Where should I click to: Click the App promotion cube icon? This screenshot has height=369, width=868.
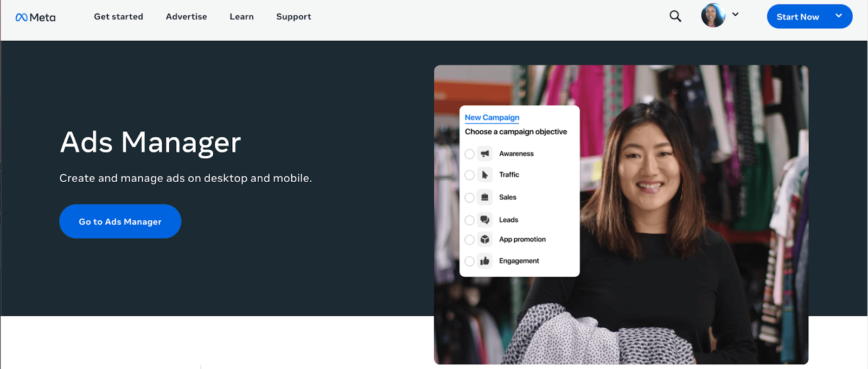pos(485,239)
